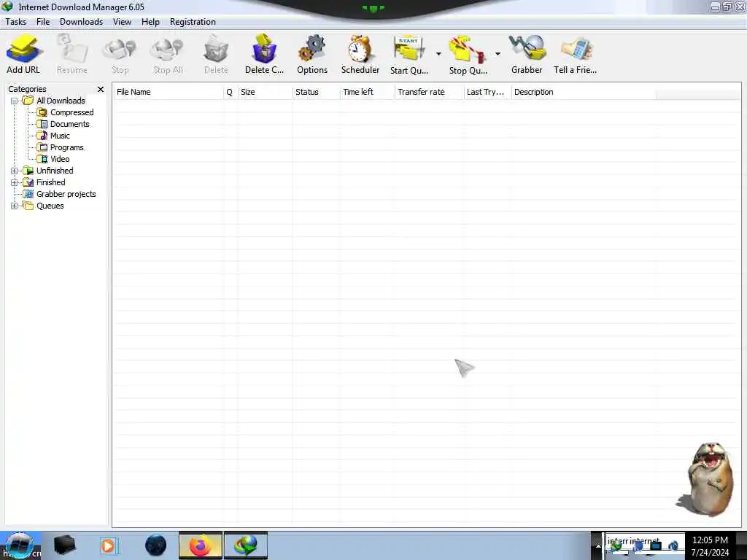Open Firefox from the taskbar
This screenshot has height=560, width=747.
click(201, 545)
